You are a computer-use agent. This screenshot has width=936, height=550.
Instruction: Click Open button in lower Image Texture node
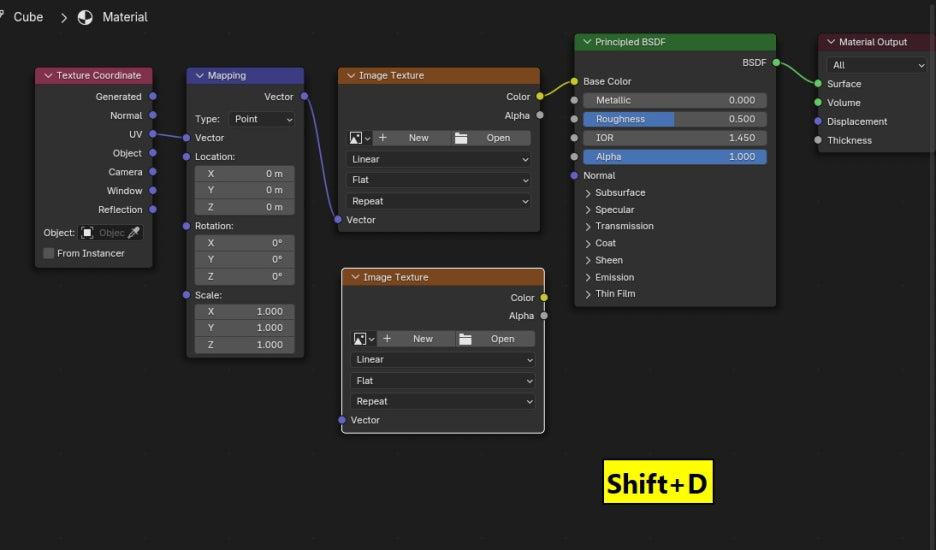[x=495, y=339]
